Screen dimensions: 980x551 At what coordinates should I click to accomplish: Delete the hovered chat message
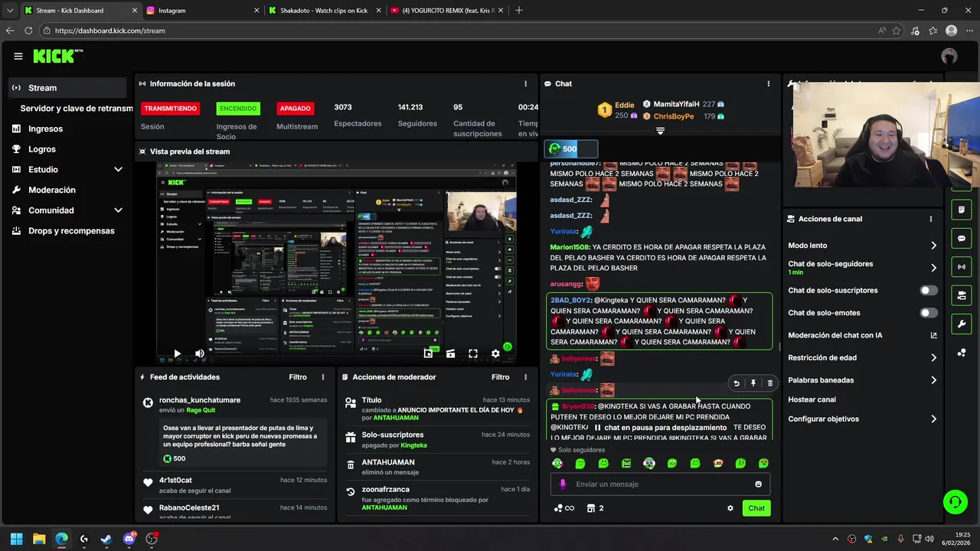pos(769,383)
